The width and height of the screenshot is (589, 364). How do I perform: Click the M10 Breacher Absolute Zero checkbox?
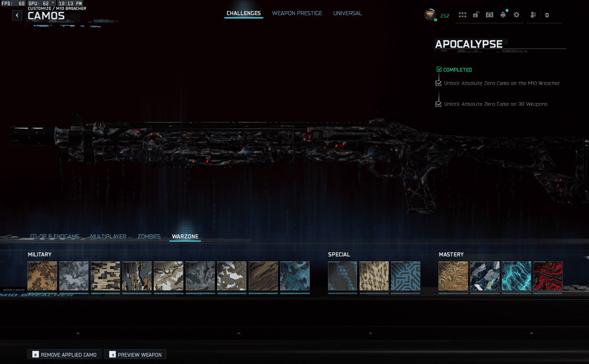(439, 83)
